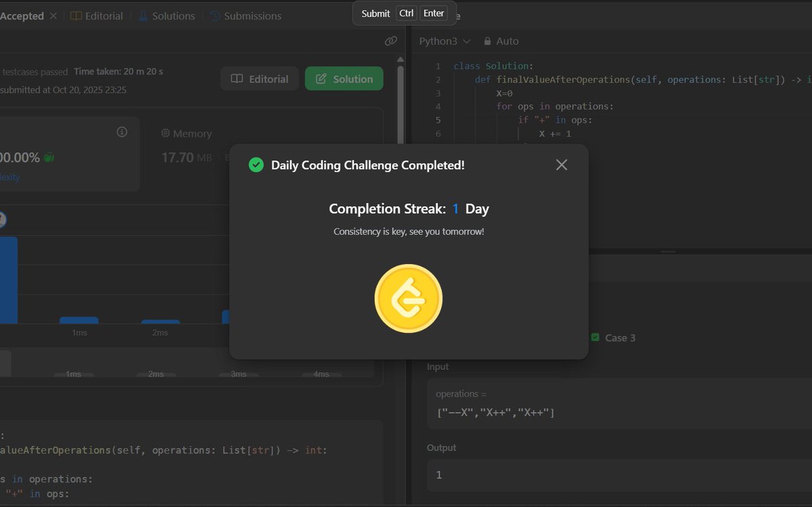Click the Submit shortcut tooltip
This screenshot has height=507, width=812.
pyautogui.click(x=404, y=13)
